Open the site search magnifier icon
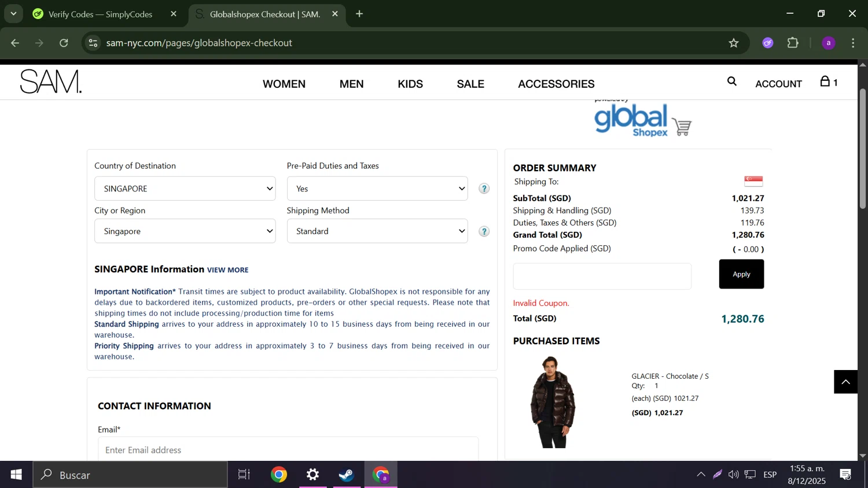The image size is (868, 488). pyautogui.click(x=732, y=82)
